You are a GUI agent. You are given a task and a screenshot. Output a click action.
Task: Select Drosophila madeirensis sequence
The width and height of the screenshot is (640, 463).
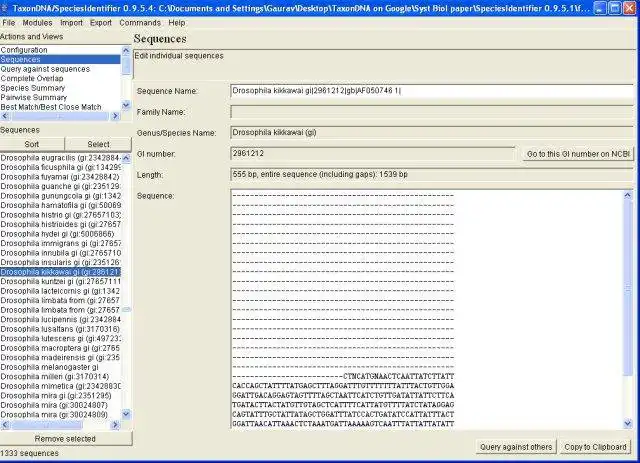pos(60,358)
